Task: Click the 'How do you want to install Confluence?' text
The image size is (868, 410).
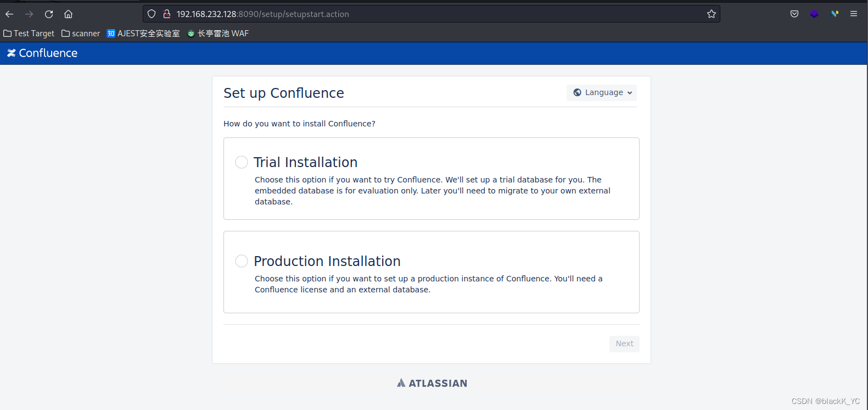Action: (x=299, y=124)
